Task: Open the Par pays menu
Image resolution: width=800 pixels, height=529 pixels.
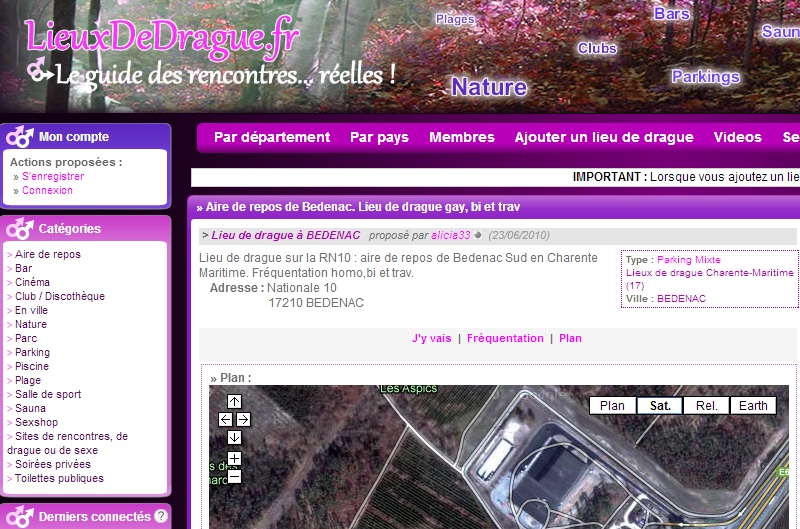Action: click(379, 137)
